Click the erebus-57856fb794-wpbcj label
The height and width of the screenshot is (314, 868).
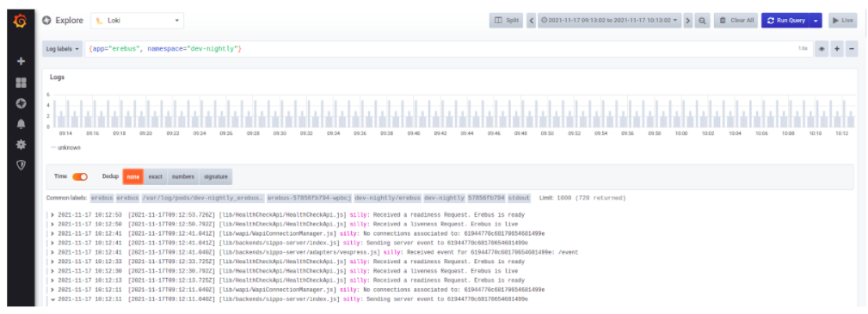point(309,198)
